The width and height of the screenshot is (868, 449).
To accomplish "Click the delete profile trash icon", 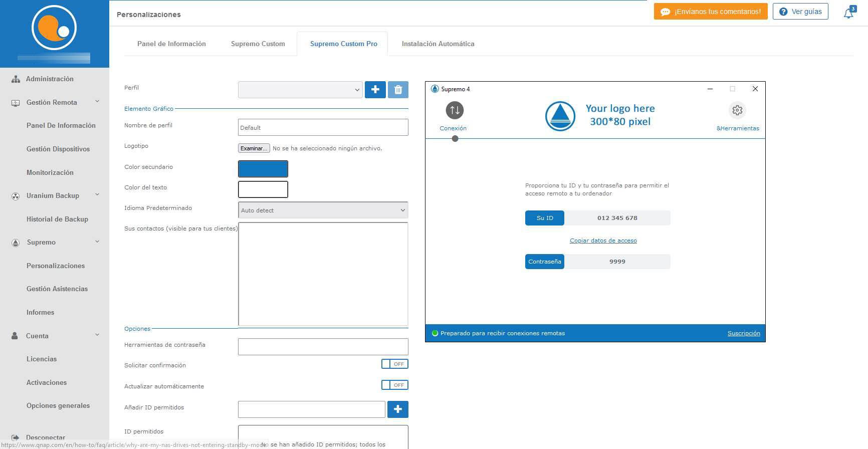I will click(x=398, y=90).
